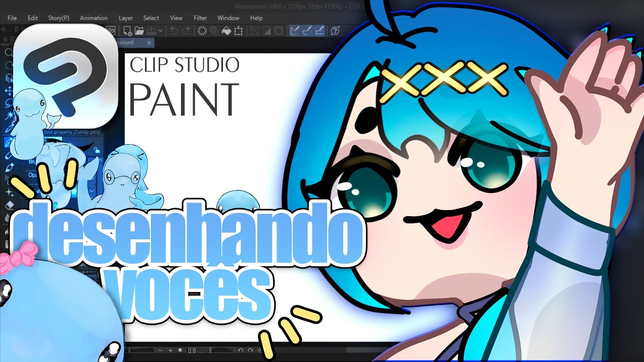This screenshot has height=362, width=644.
Task: Toggle Snap to Special Ruler
Action: coord(307,31)
